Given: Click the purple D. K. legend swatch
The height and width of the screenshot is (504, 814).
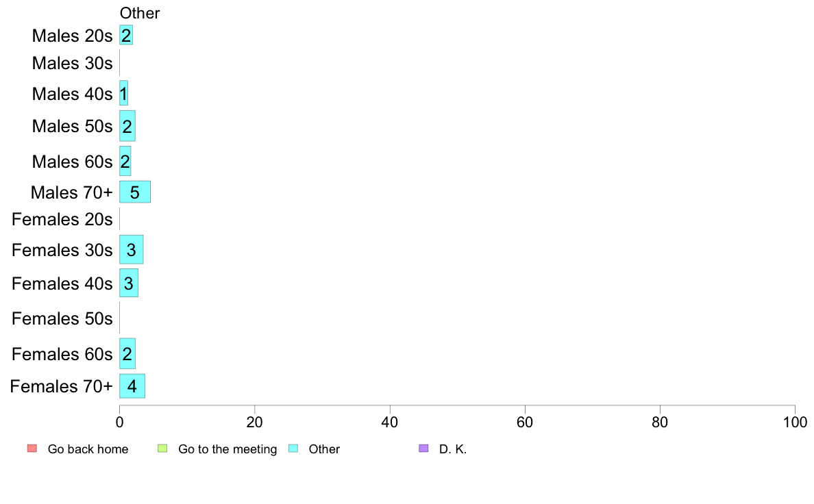Looking at the screenshot, I should (x=423, y=449).
